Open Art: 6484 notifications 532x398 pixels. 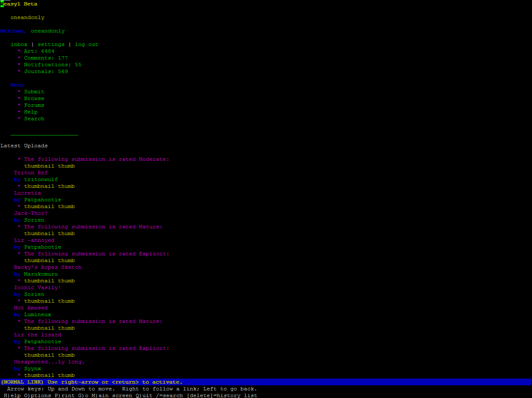[x=39, y=51]
